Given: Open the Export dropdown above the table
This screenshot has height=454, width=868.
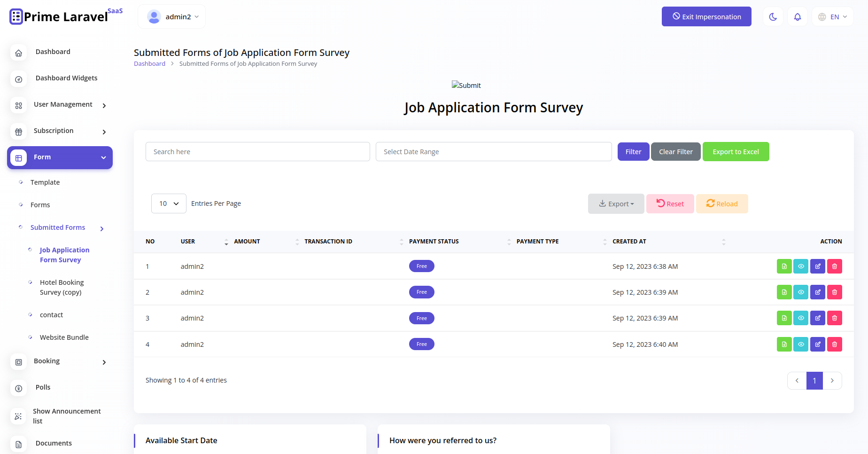Looking at the screenshot, I should 616,204.
